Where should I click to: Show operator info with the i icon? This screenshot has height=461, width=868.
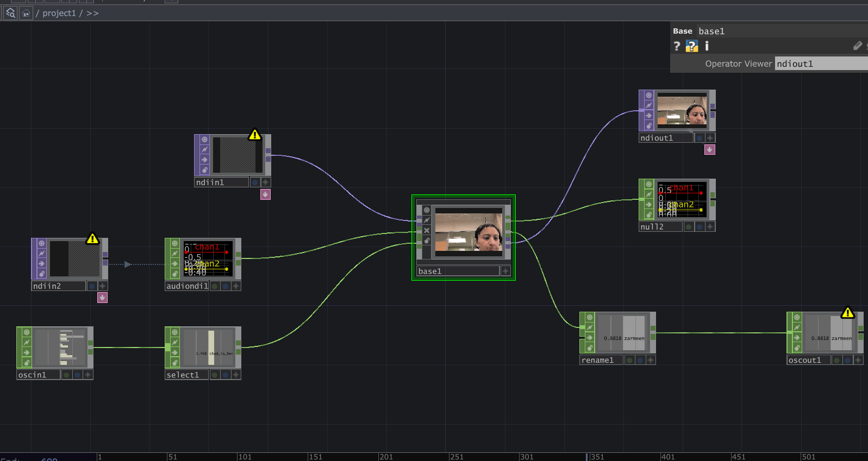tap(707, 46)
